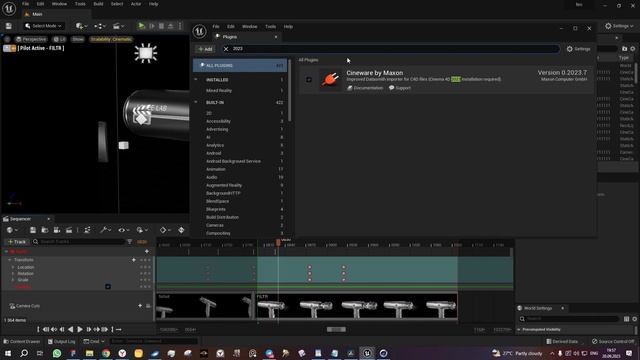Click the clear X in plugin search
The width and height of the screenshot is (640, 360).
[x=226, y=49]
